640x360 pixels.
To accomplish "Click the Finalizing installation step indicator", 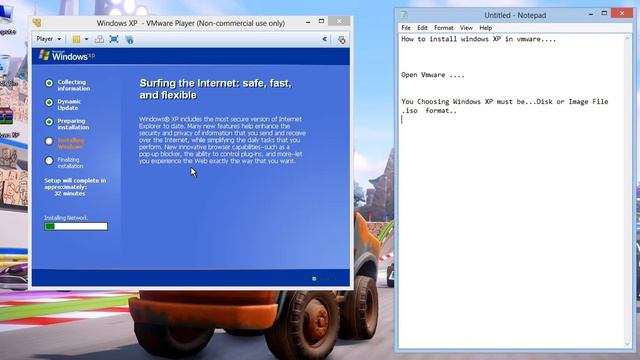I will tap(49, 161).
